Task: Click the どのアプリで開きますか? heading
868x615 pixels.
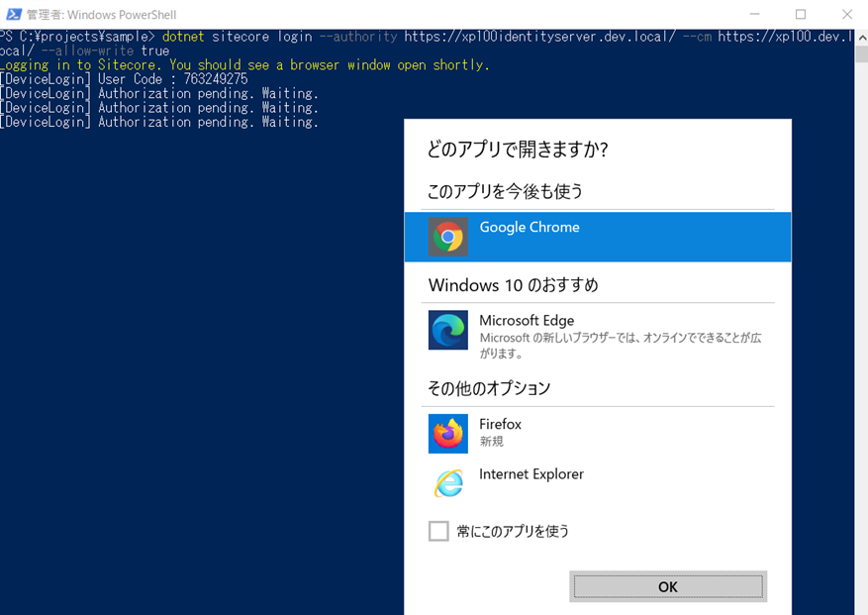Action: pos(518,149)
